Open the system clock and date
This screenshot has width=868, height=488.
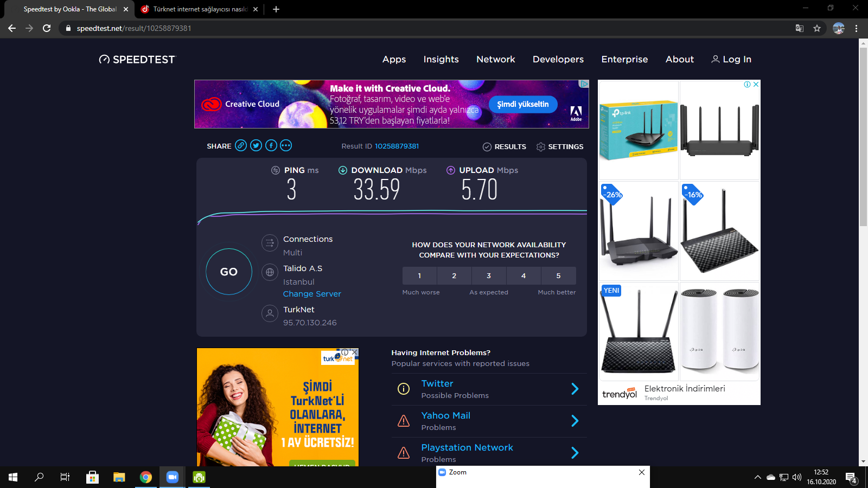coord(821,477)
